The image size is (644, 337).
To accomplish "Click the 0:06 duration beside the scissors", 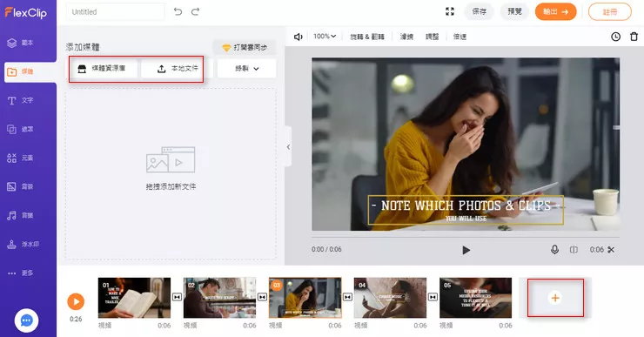I will point(597,249).
